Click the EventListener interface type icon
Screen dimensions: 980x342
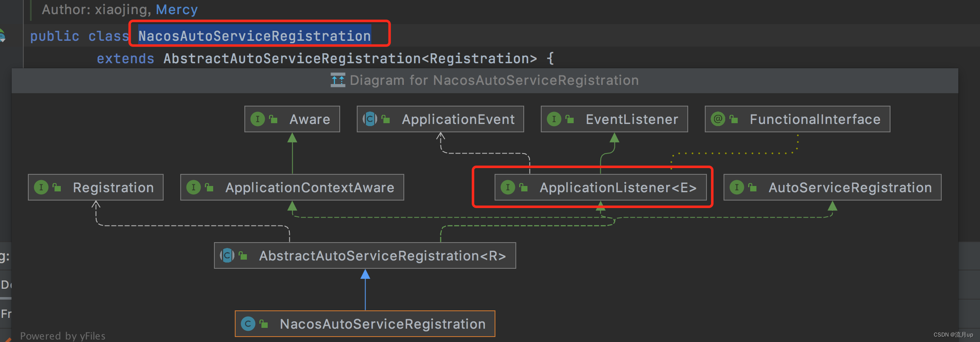click(554, 119)
